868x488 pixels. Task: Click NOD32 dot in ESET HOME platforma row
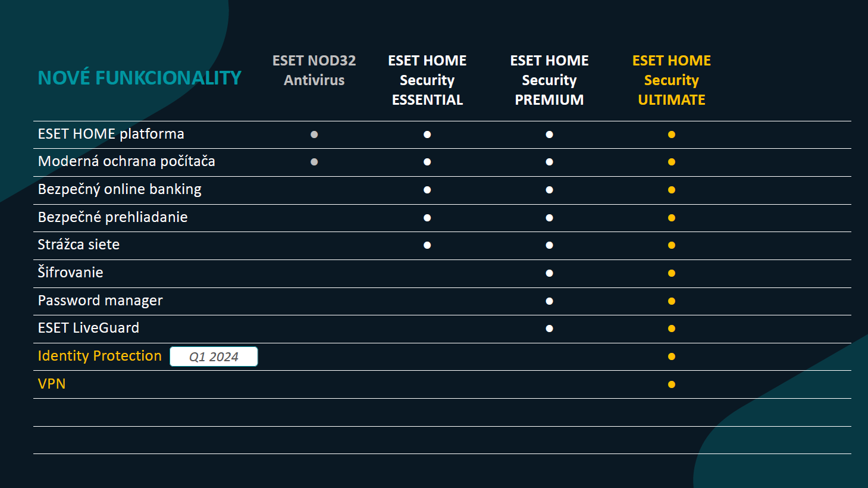pos(314,134)
